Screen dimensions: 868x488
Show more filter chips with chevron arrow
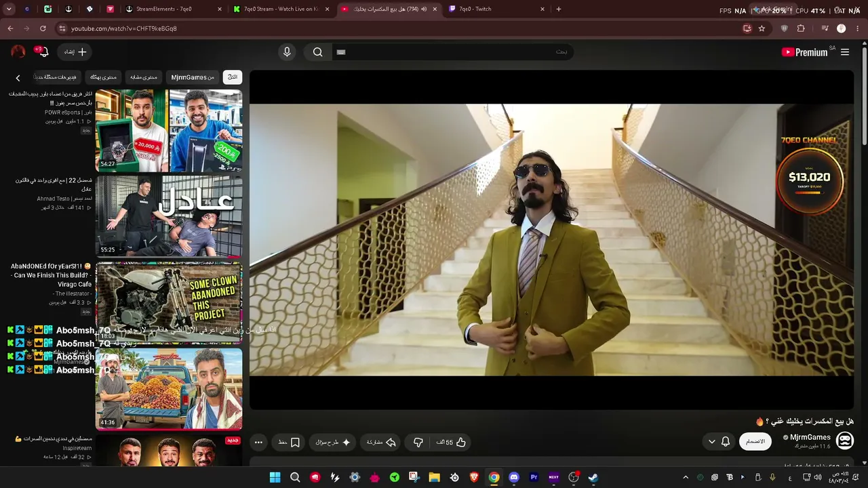18,78
